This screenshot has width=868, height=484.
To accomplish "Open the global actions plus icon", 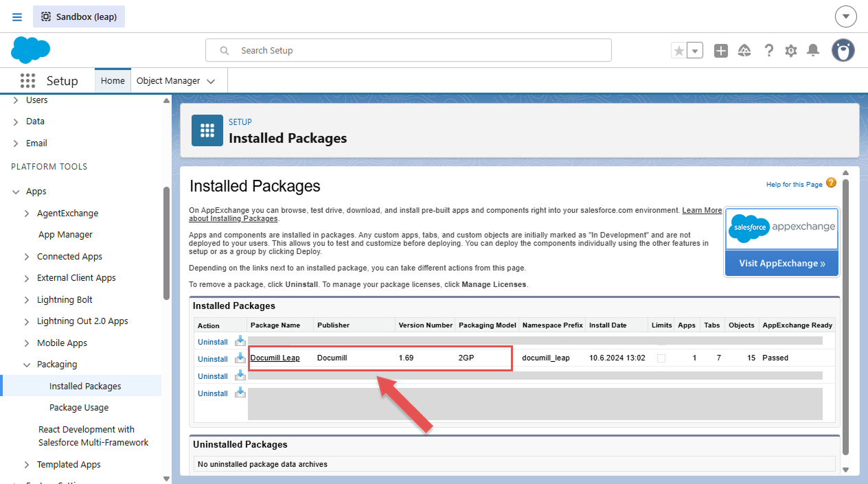I will click(x=720, y=51).
